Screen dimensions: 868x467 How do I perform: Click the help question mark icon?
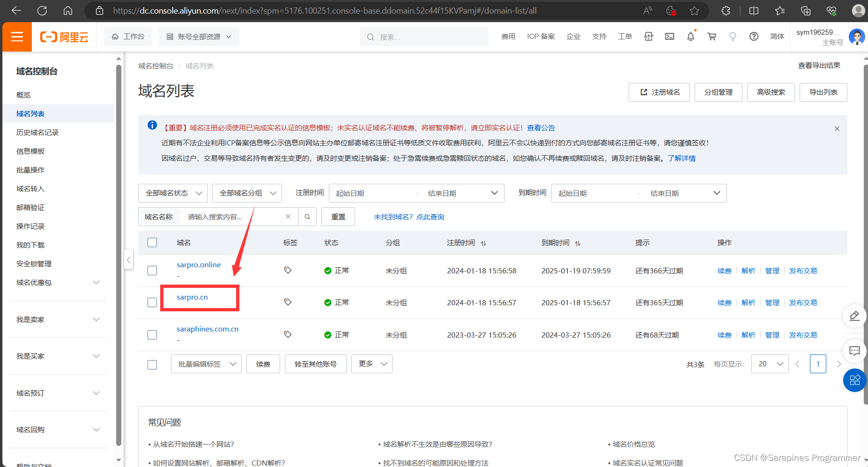pos(754,37)
